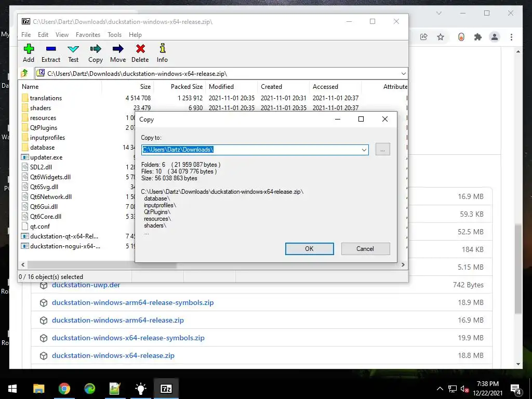Viewport: 532px width, 399px height.
Task: Open the browser extensions puzzle icon
Action: [478, 37]
